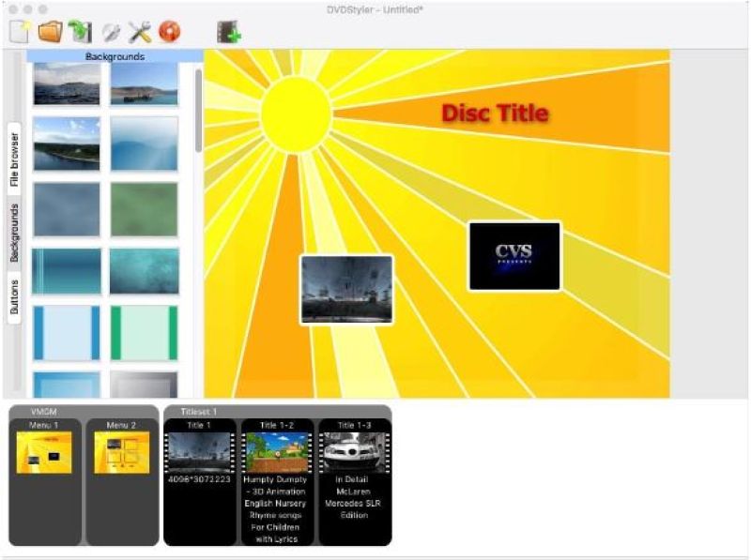Open the Buttons side tab
Image resolution: width=751 pixels, height=560 pixels.
click(14, 298)
